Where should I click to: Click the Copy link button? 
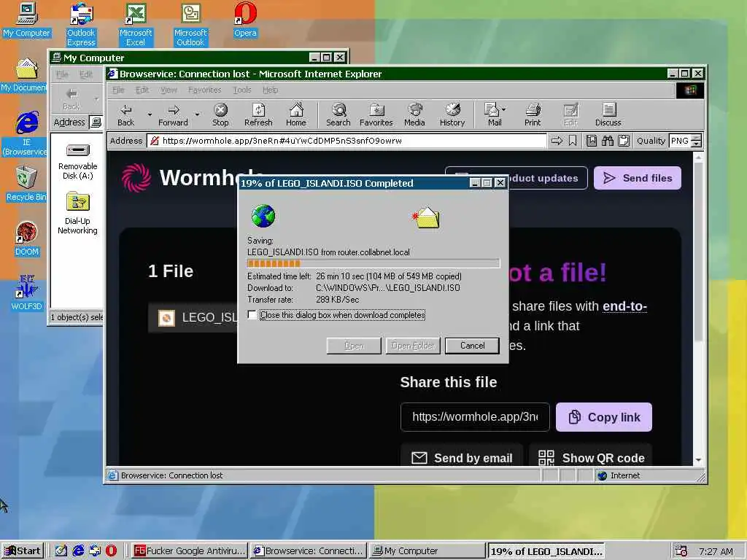[603, 417]
